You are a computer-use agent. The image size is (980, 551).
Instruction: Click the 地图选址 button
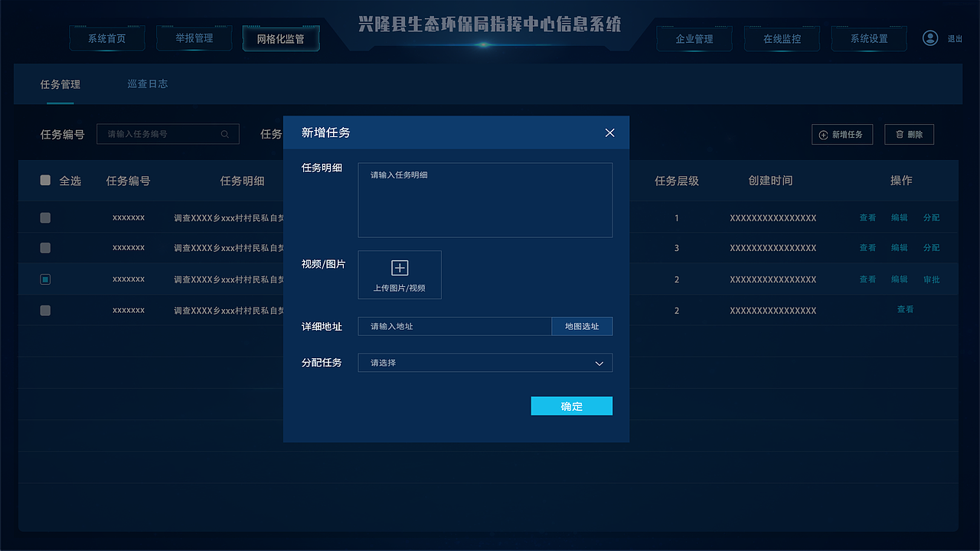coord(582,326)
